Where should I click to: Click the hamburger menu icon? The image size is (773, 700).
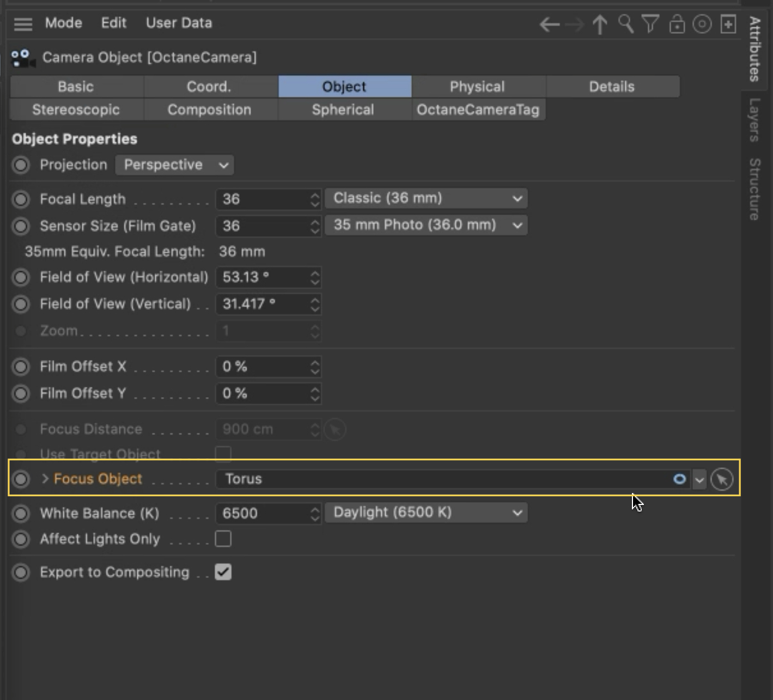point(23,24)
